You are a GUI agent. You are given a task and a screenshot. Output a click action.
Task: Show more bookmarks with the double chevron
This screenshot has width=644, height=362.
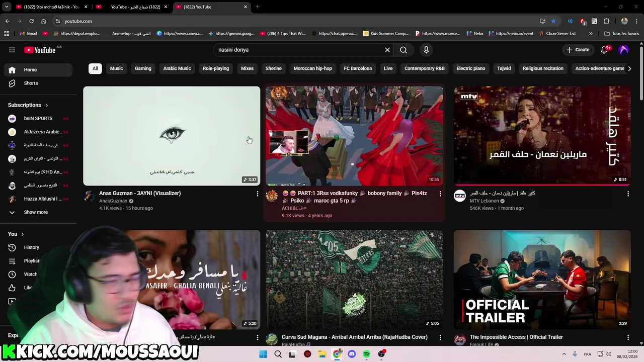click(x=591, y=34)
